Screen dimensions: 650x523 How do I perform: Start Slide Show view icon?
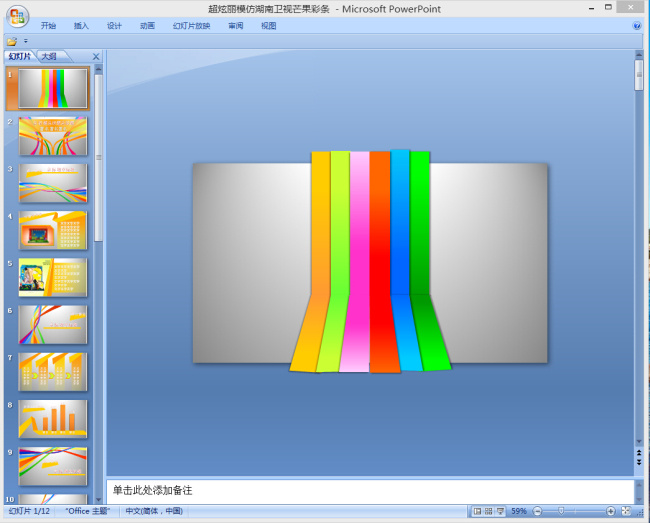click(x=500, y=511)
